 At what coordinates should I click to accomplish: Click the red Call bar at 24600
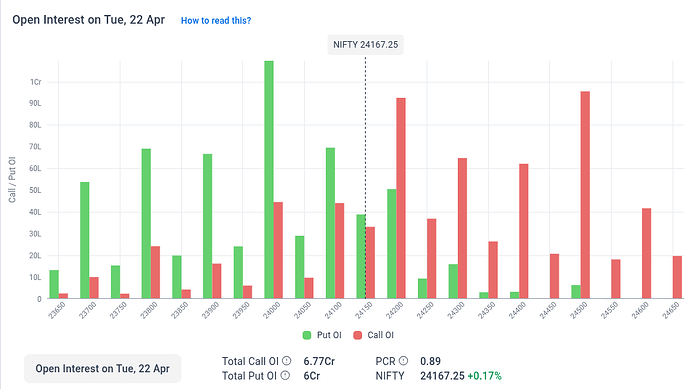tap(646, 253)
